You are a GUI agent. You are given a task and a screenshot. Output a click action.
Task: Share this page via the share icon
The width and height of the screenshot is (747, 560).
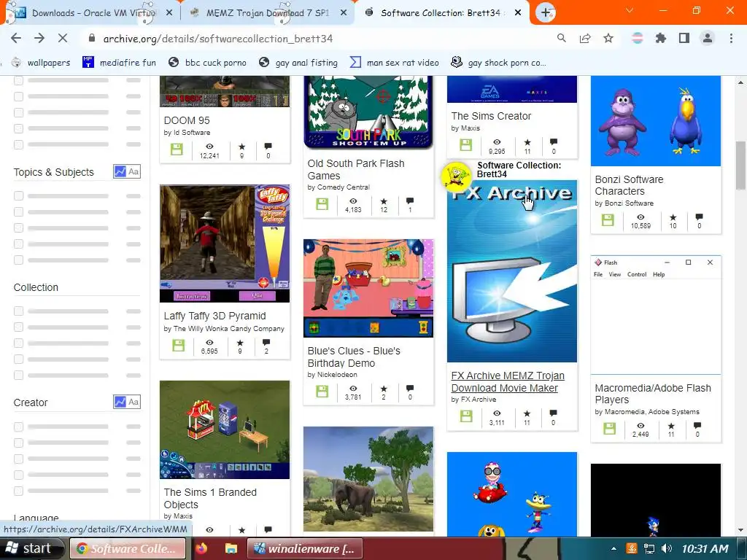tap(585, 38)
